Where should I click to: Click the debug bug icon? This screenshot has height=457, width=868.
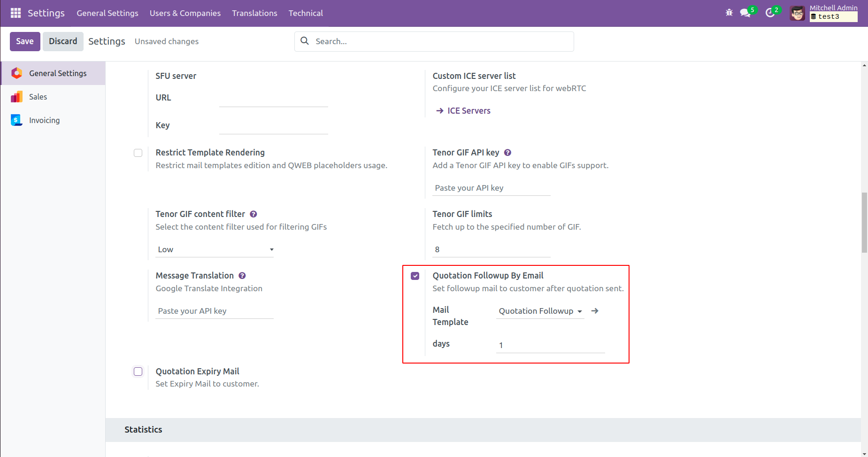(729, 13)
